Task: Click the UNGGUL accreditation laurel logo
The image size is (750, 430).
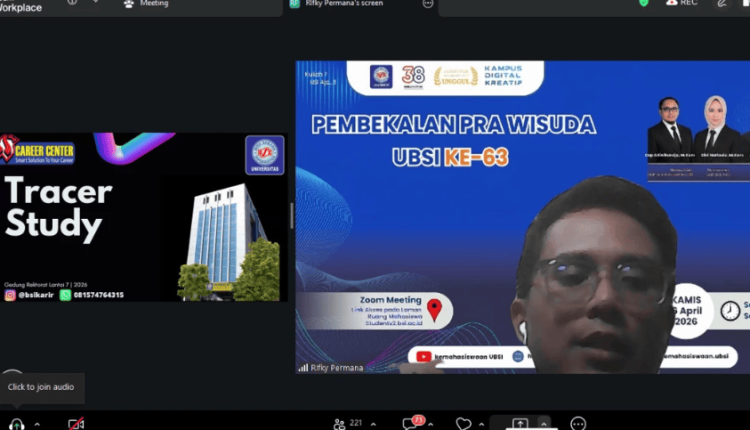Action: [x=456, y=77]
